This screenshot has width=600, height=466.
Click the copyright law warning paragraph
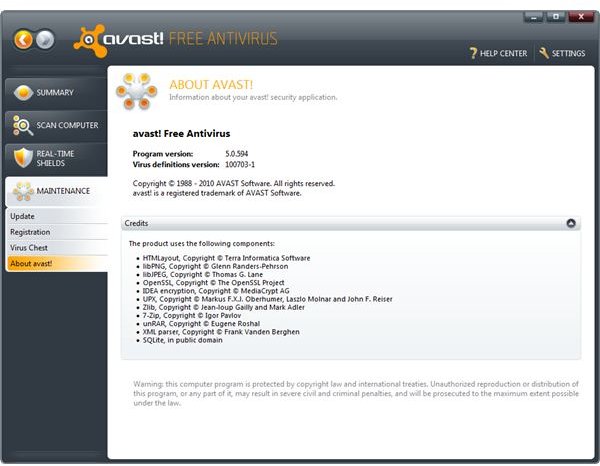click(x=356, y=393)
